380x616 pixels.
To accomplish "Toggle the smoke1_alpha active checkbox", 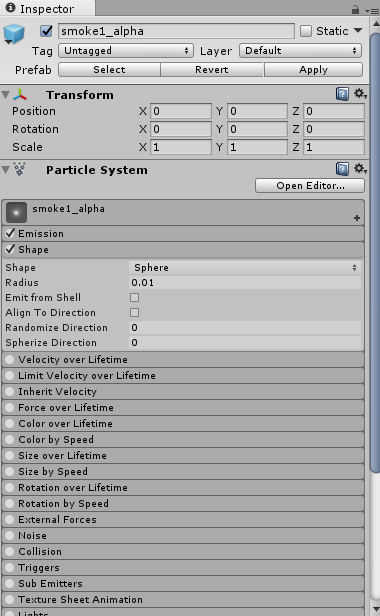I will point(46,31).
